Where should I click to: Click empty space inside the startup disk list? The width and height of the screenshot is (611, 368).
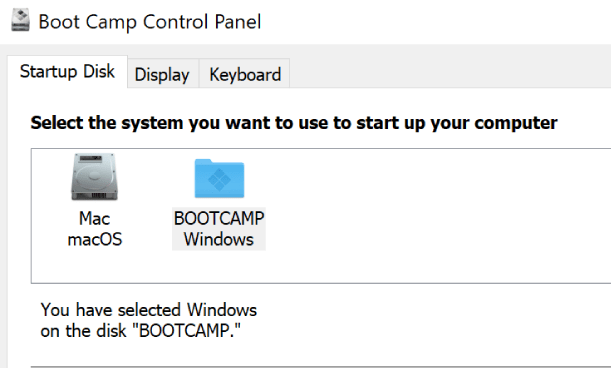pyautogui.click(x=429, y=214)
